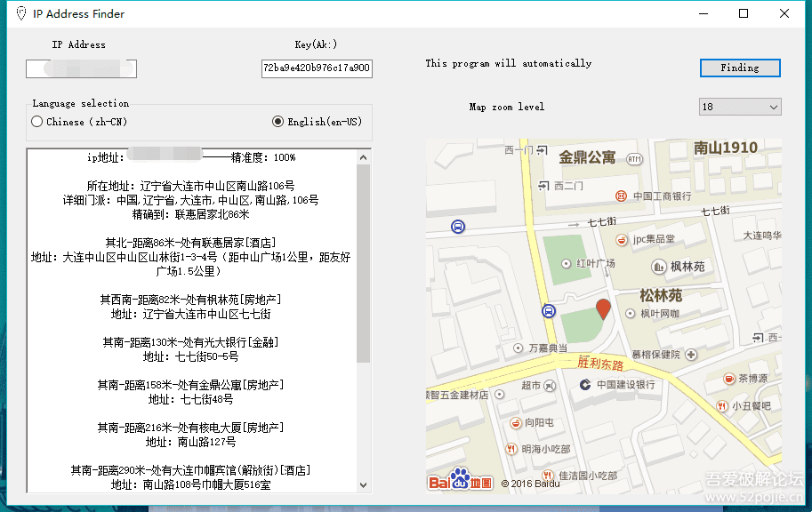Focus the IP Address input field
The height and width of the screenshot is (512, 812).
81,68
